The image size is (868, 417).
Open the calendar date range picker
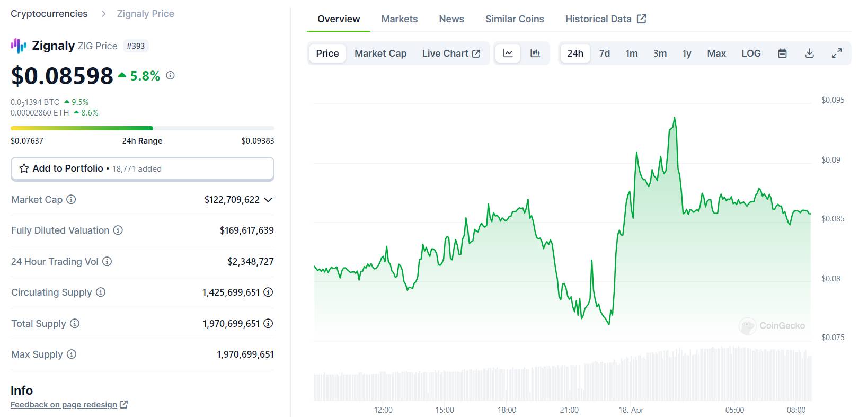tap(782, 53)
